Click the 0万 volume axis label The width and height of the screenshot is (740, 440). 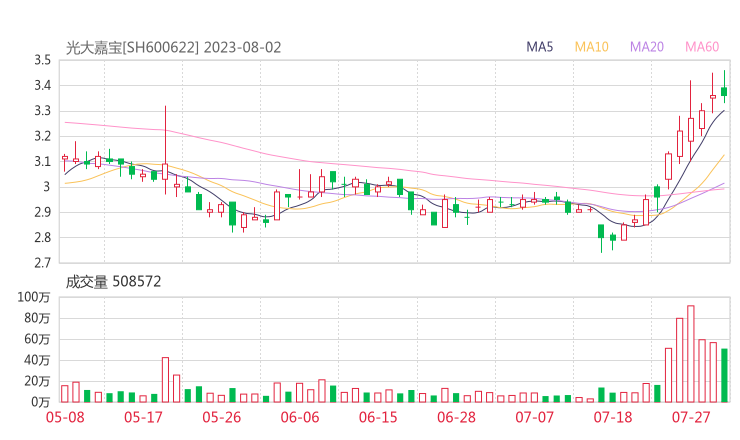point(41,402)
